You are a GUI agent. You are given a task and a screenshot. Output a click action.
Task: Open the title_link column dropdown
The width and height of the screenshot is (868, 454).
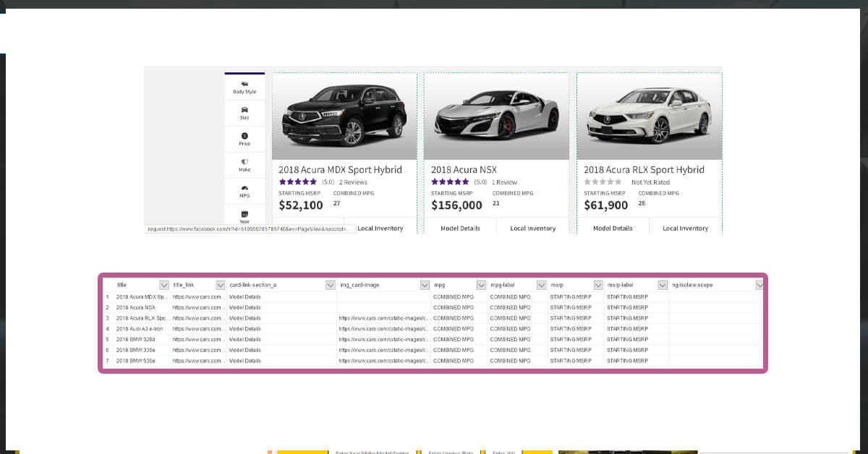click(x=221, y=285)
